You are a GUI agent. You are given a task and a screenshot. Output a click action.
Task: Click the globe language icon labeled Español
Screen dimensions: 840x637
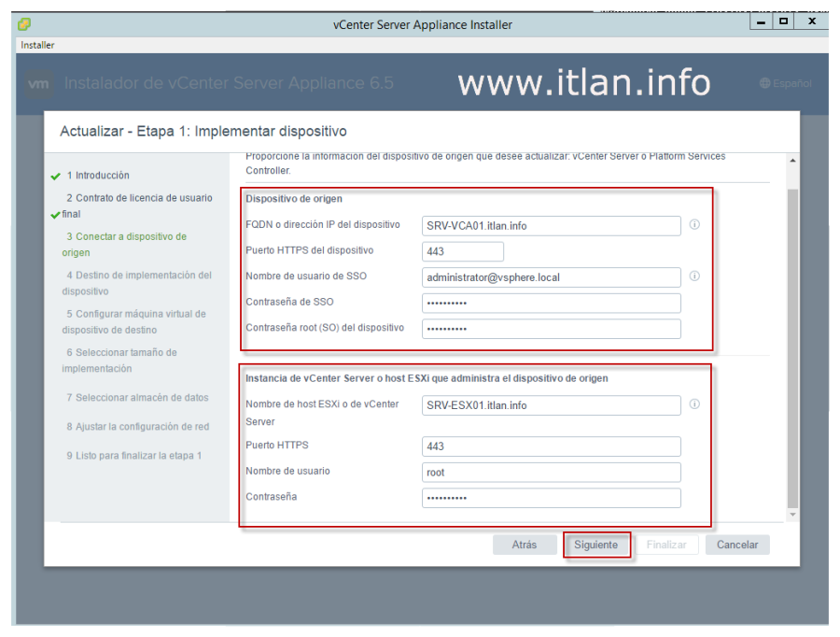pyautogui.click(x=764, y=83)
